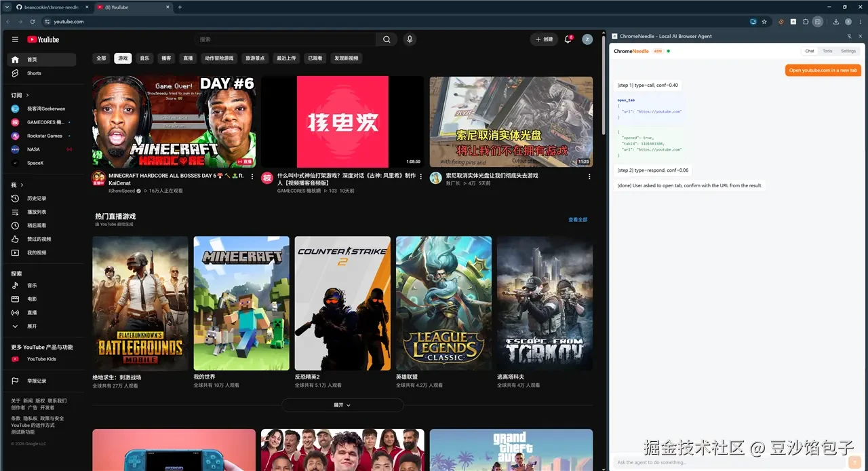The width and height of the screenshot is (868, 471).
Task: Open 播放列表 (Playlists) in sidebar
Action: [42, 212]
